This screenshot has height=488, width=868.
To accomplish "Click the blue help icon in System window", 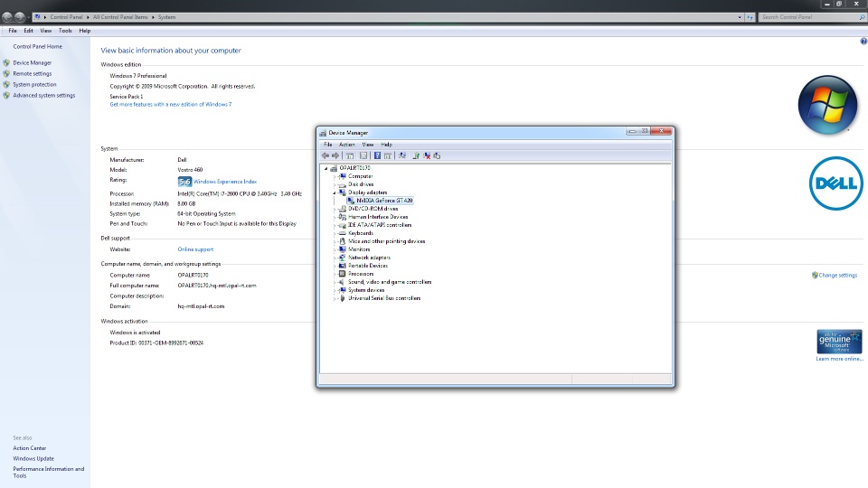I will coord(863,42).
